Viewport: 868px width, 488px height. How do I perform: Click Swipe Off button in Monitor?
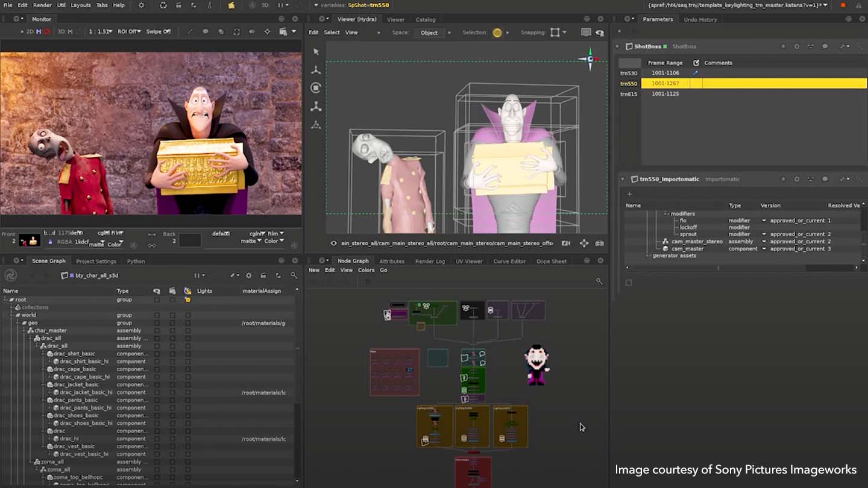[159, 31]
